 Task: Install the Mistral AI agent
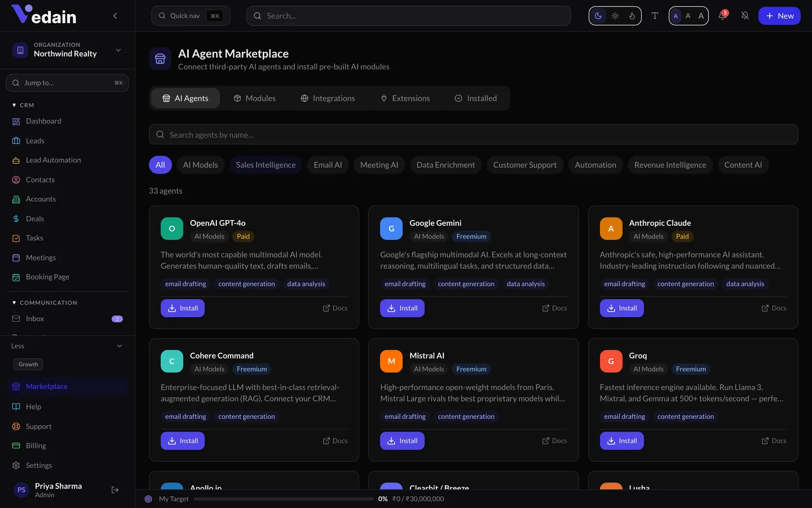pos(402,441)
